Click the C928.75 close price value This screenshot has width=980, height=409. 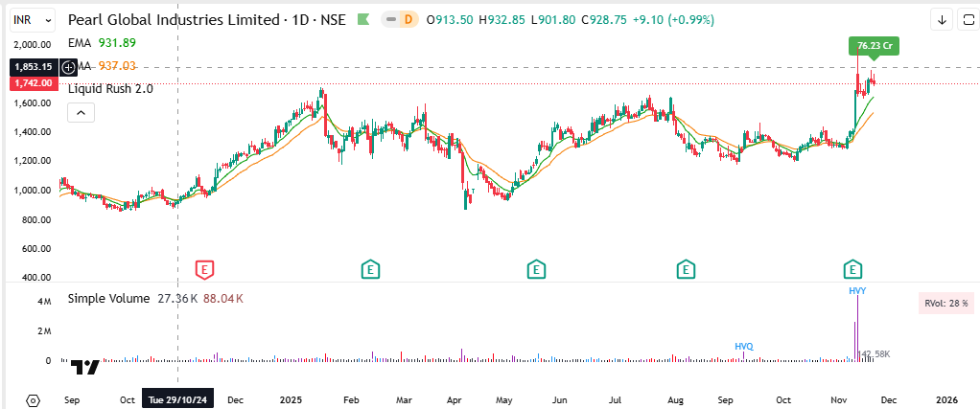[x=604, y=20]
